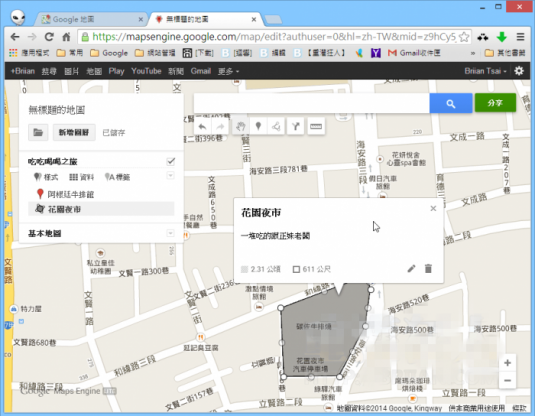This screenshot has height=416, width=535.
Task: Open the 標籤 labels option
Action: tap(117, 177)
